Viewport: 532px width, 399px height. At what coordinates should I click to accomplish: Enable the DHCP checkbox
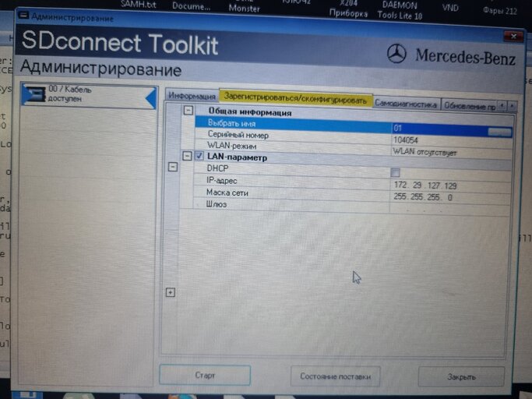click(x=395, y=173)
